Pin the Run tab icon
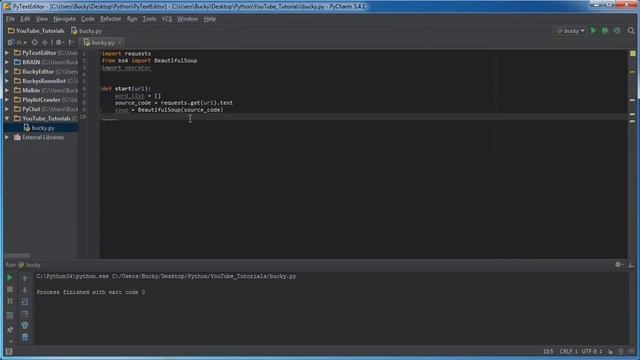The width and height of the screenshot is (640, 360). pyautogui.click(x=10, y=329)
